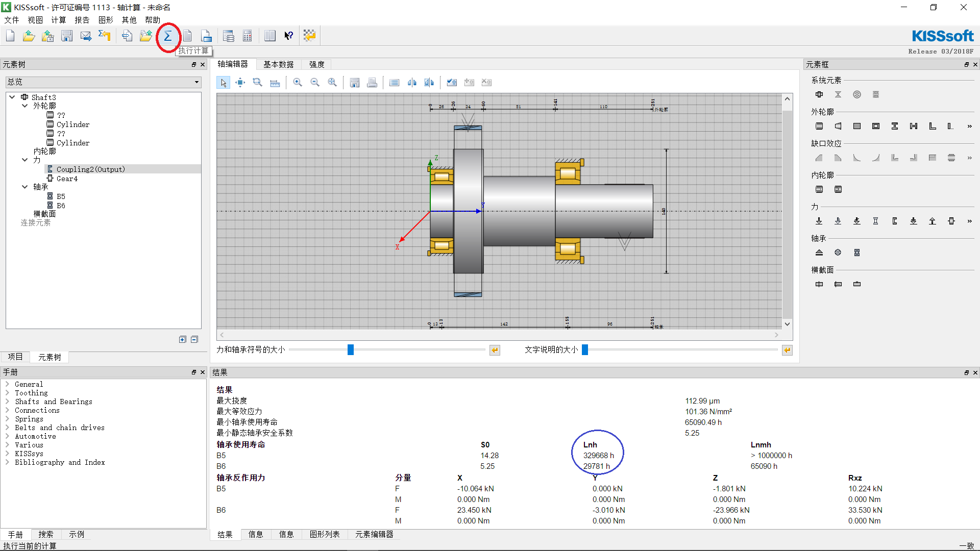This screenshot has width=980, height=551.
Task: Reset force and bearing symbol size button
Action: [495, 350]
